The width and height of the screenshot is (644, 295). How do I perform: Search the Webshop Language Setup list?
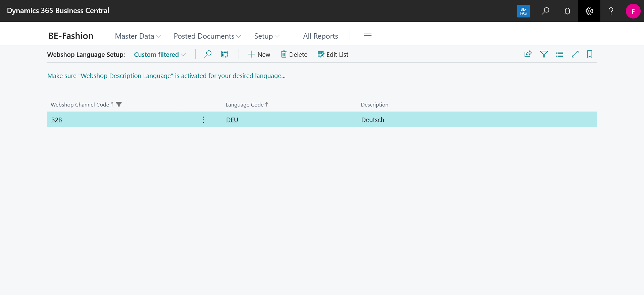(208, 54)
